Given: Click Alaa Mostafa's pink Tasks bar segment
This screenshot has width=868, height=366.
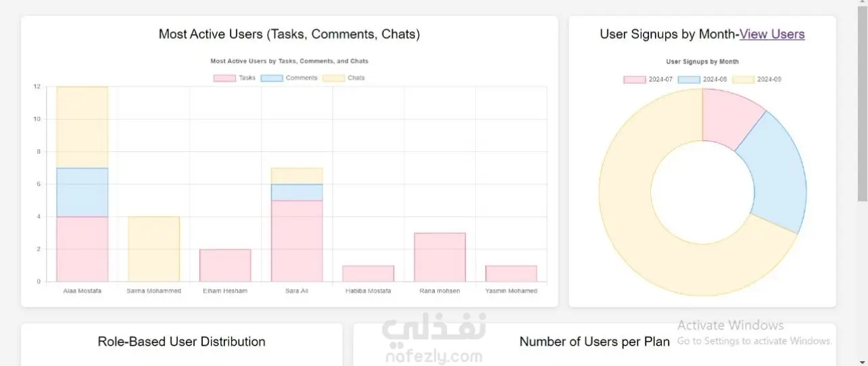Looking at the screenshot, I should (82, 249).
